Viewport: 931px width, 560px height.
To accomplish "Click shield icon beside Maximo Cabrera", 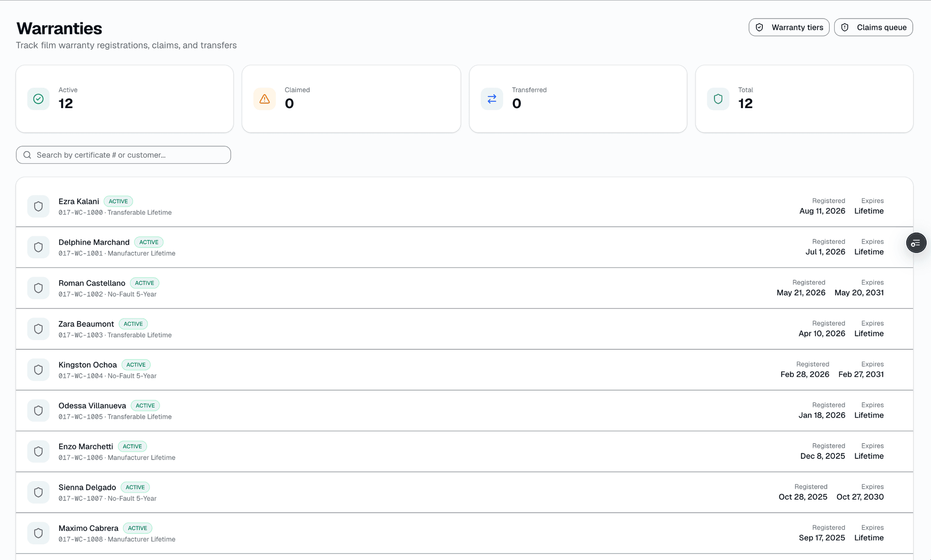I will pyautogui.click(x=39, y=533).
